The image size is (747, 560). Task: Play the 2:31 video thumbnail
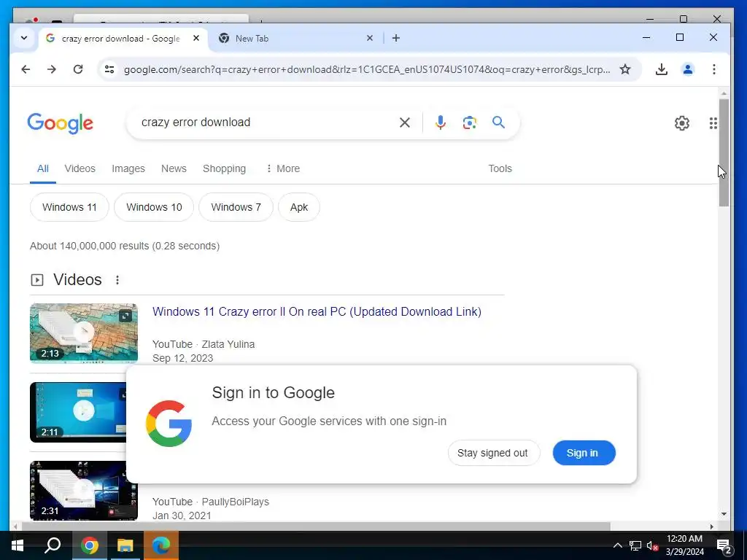[x=79, y=491]
